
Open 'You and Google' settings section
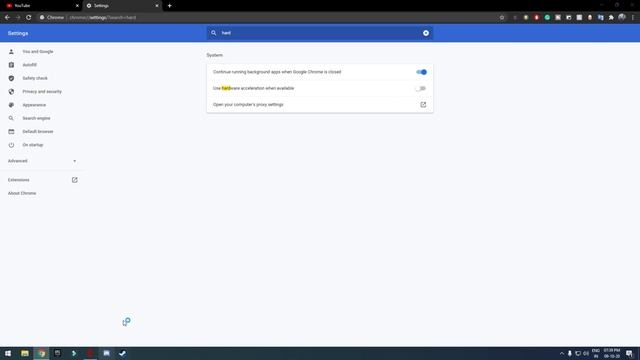point(38,52)
